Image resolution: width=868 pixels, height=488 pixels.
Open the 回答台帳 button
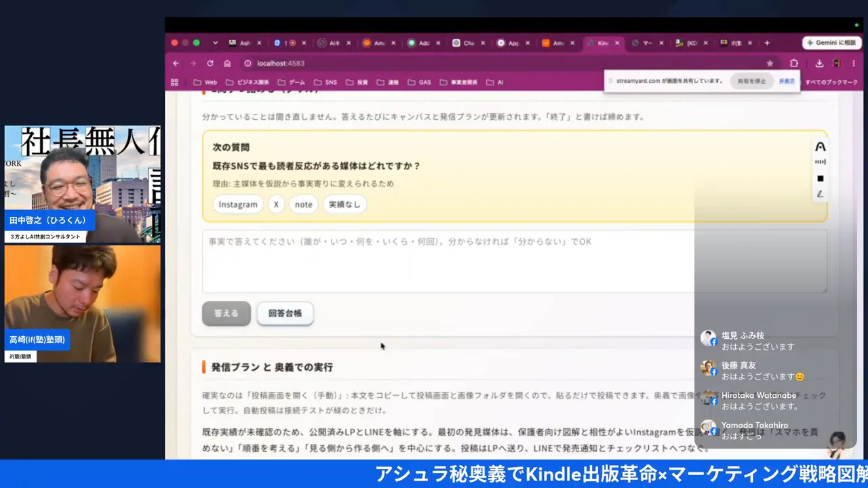(x=285, y=313)
